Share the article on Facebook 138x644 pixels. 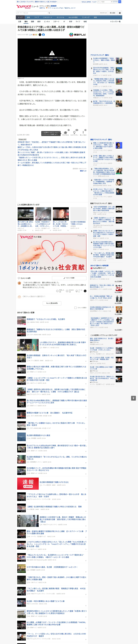point(43,35)
